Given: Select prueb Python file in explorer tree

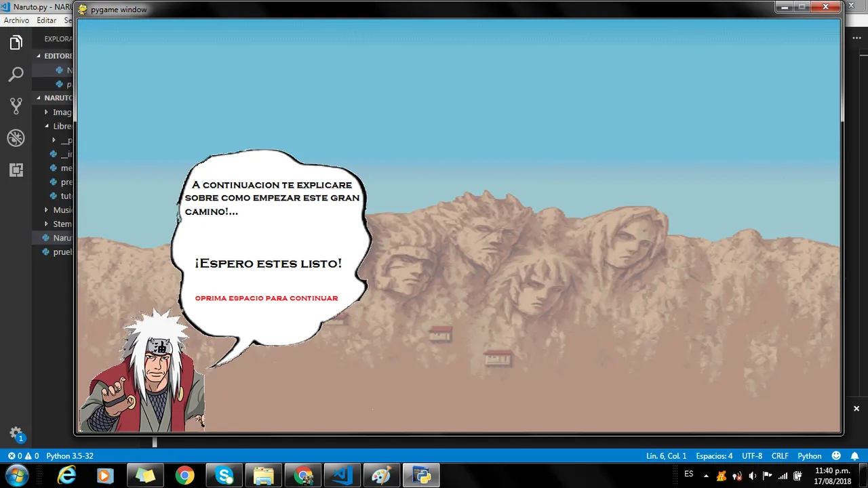Looking at the screenshot, I should click(x=53, y=252).
